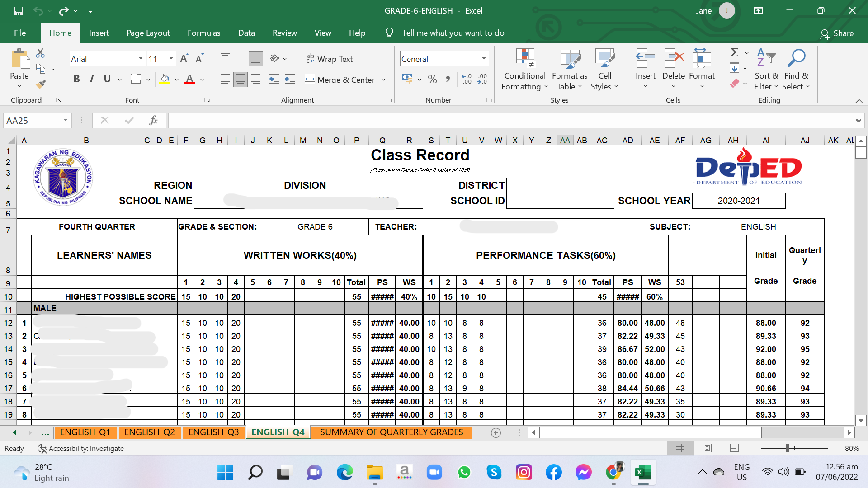Click the AutoSum sigma icon
This screenshot has height=488, width=868.
(x=735, y=52)
